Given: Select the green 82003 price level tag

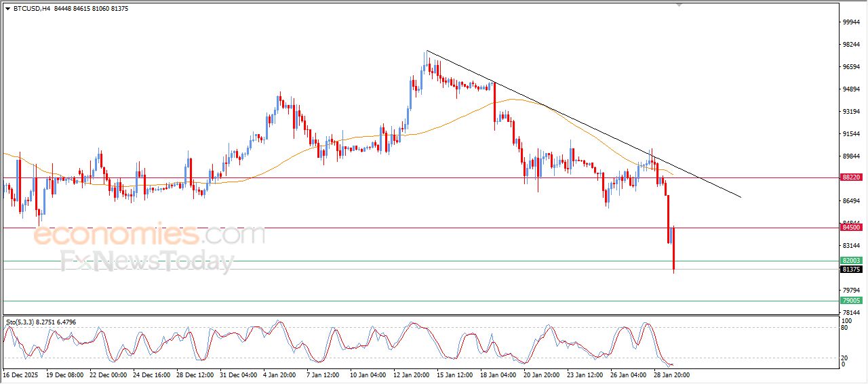Looking at the screenshot, I should 851,261.
